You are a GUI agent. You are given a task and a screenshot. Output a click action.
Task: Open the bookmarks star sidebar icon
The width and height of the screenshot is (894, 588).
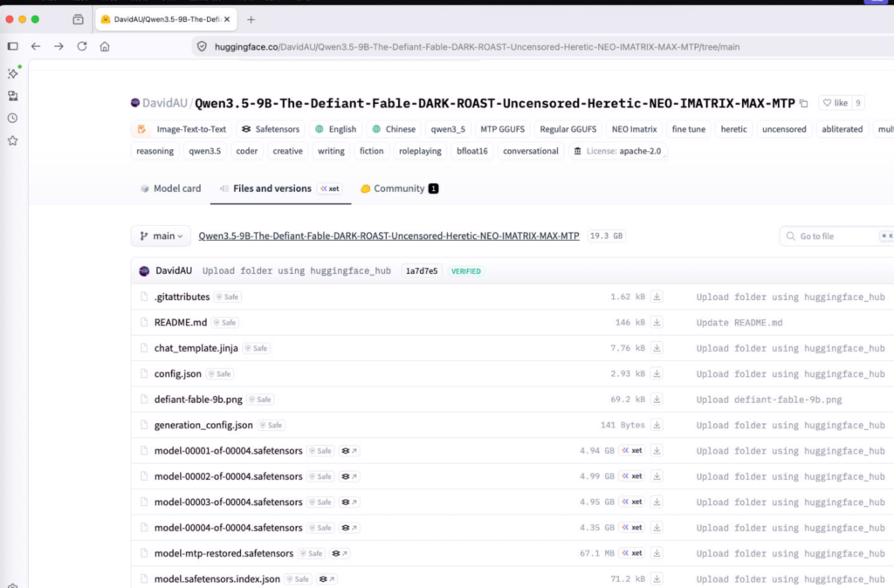click(12, 140)
